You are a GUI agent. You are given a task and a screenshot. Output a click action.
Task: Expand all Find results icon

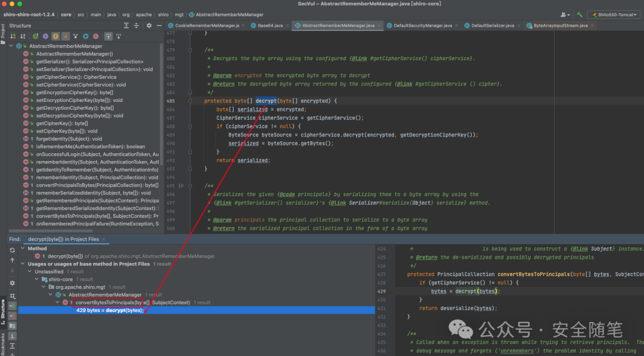pyautogui.click(x=13, y=346)
